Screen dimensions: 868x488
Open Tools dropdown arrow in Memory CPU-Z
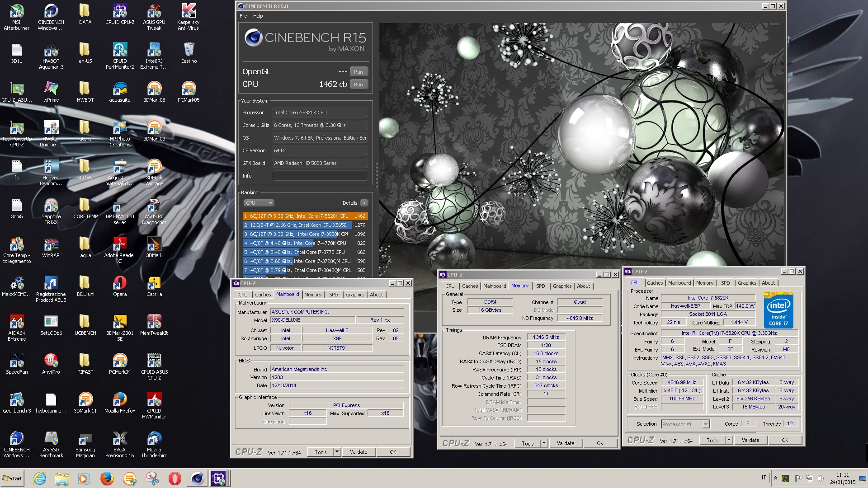(x=544, y=443)
